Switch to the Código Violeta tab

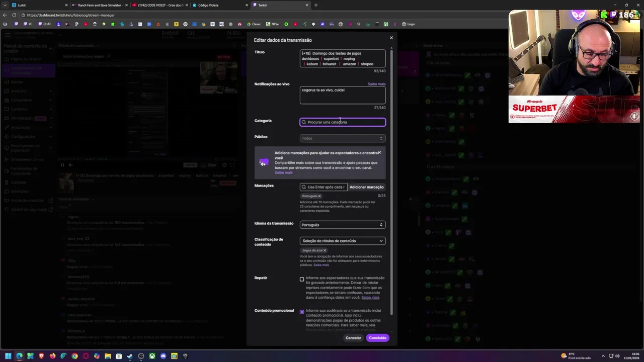(220, 5)
